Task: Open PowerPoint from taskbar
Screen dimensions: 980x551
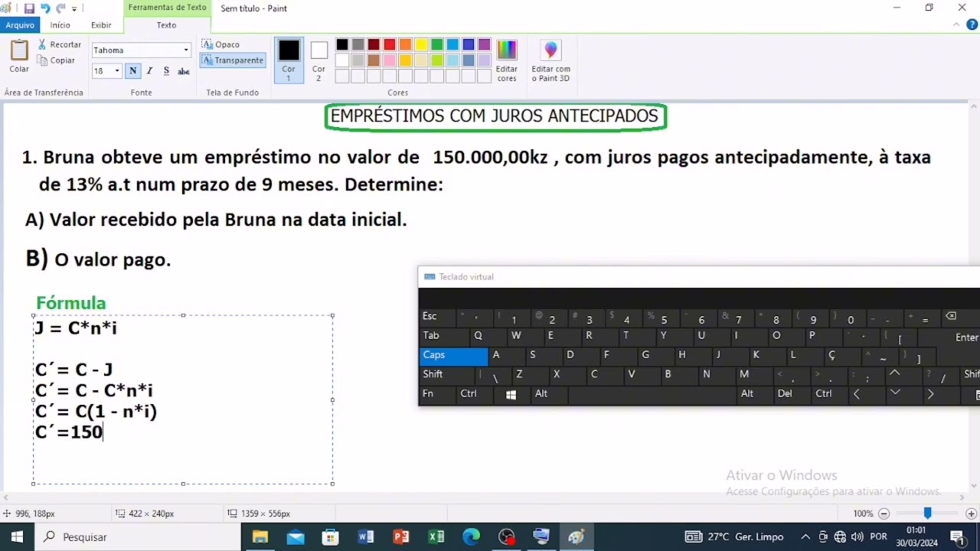Action: point(401,537)
